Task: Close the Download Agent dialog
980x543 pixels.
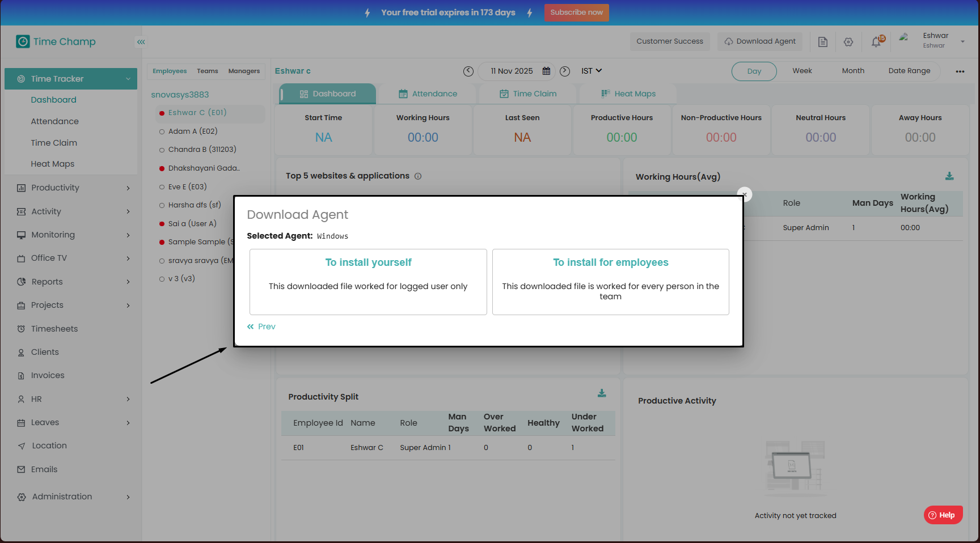Action: [745, 194]
